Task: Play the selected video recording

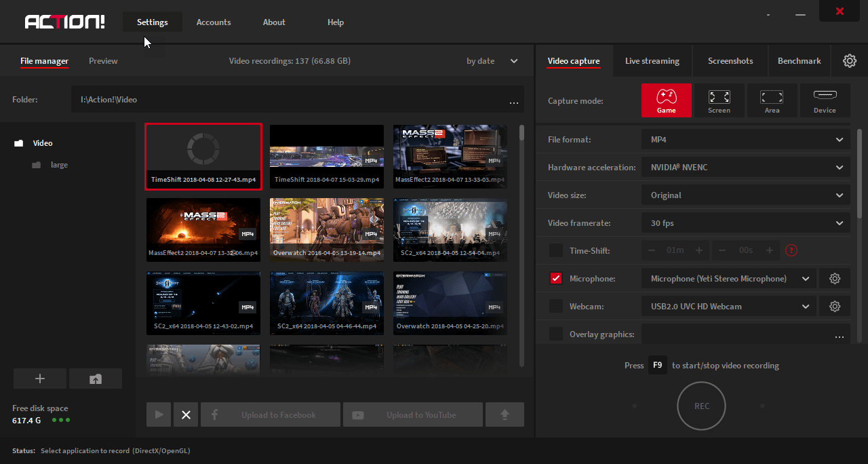Action: click(159, 414)
